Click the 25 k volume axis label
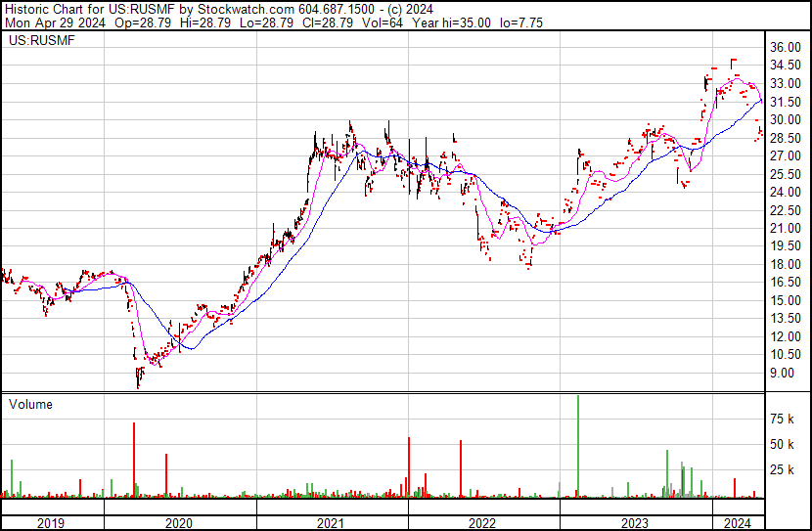The width and height of the screenshot is (812, 531). (x=782, y=469)
